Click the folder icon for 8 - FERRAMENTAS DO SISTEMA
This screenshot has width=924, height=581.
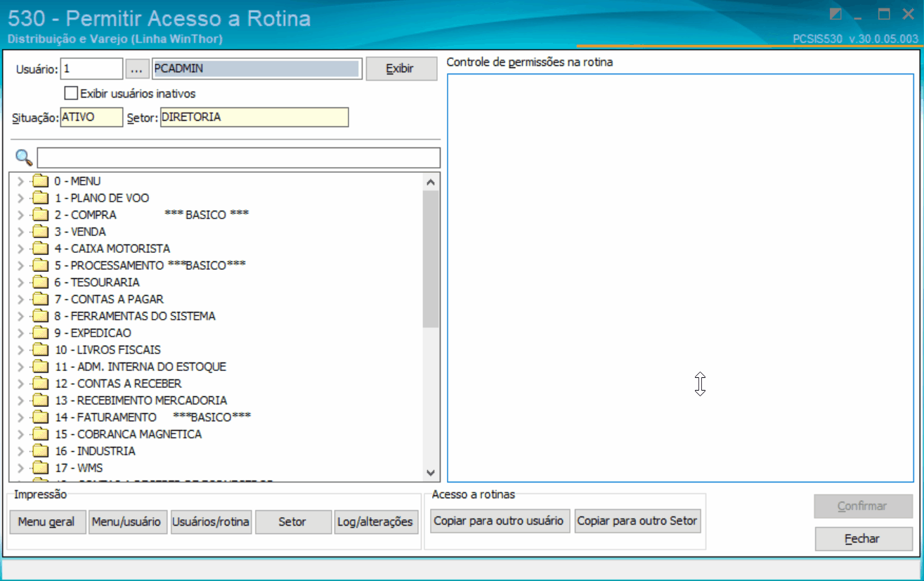coord(41,316)
